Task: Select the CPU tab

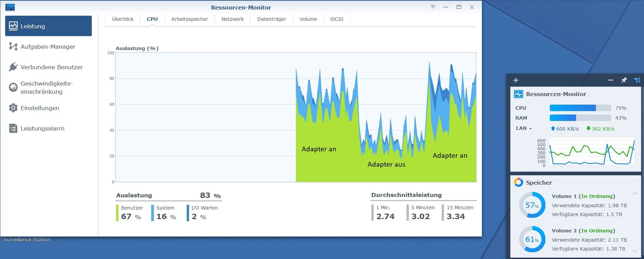Action: [152, 19]
